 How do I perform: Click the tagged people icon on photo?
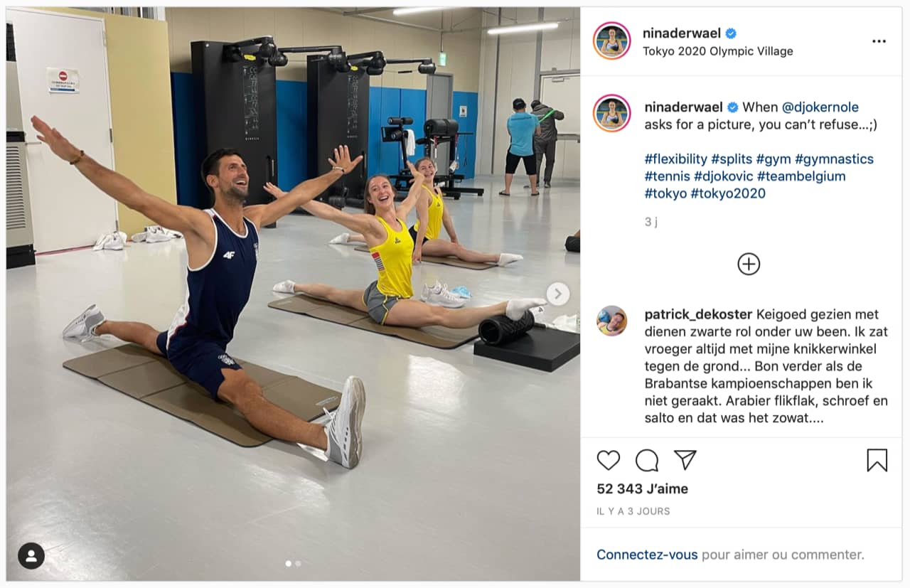point(31,556)
